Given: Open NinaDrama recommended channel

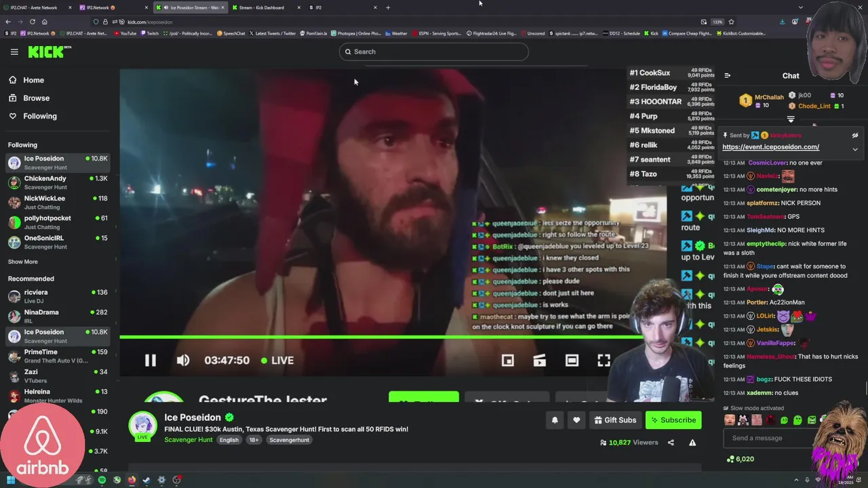Looking at the screenshot, I should click(58, 316).
